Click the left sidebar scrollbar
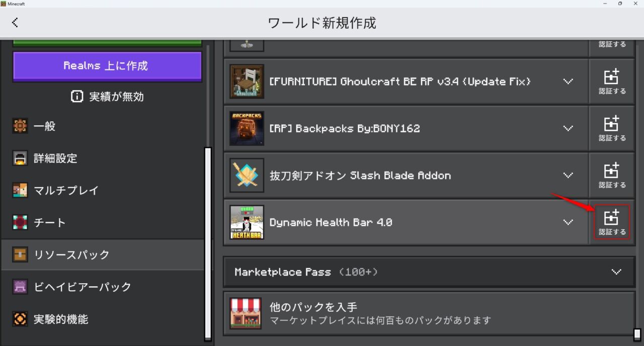Screen dimensions: 644x346 coord(208,244)
